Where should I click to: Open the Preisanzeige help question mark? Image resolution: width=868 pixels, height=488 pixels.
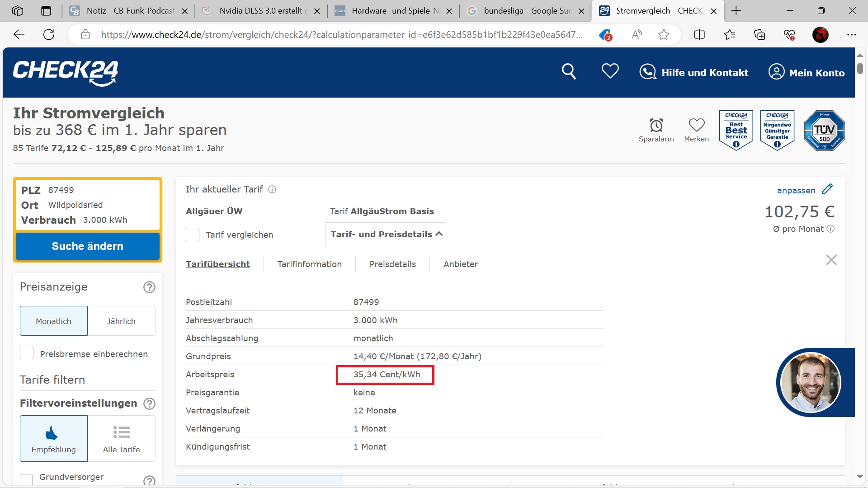coord(149,287)
